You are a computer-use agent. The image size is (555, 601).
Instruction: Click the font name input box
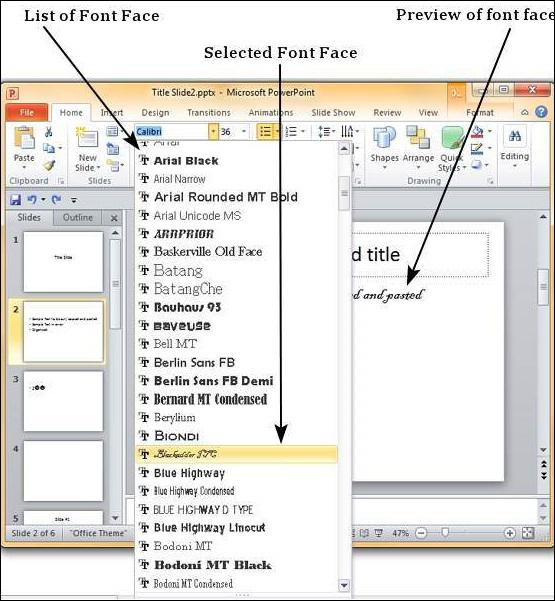tap(171, 132)
